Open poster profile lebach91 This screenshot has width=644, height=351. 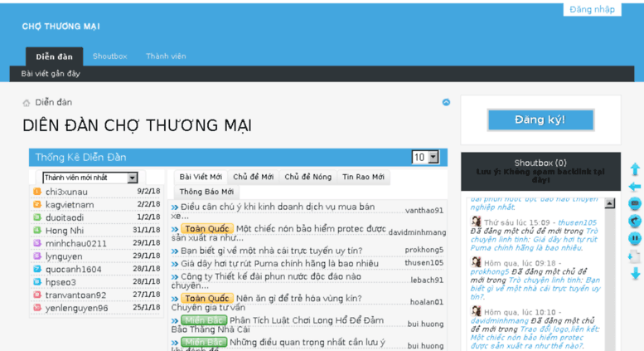click(427, 280)
